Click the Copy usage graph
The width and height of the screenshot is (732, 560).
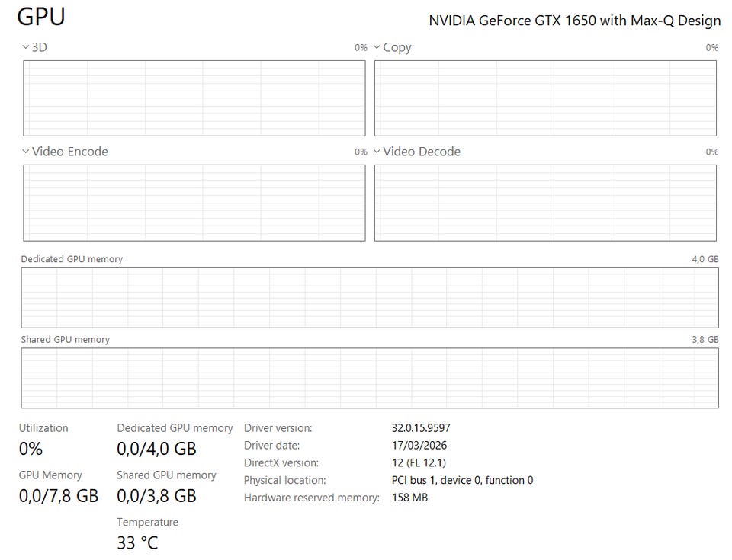(x=545, y=98)
